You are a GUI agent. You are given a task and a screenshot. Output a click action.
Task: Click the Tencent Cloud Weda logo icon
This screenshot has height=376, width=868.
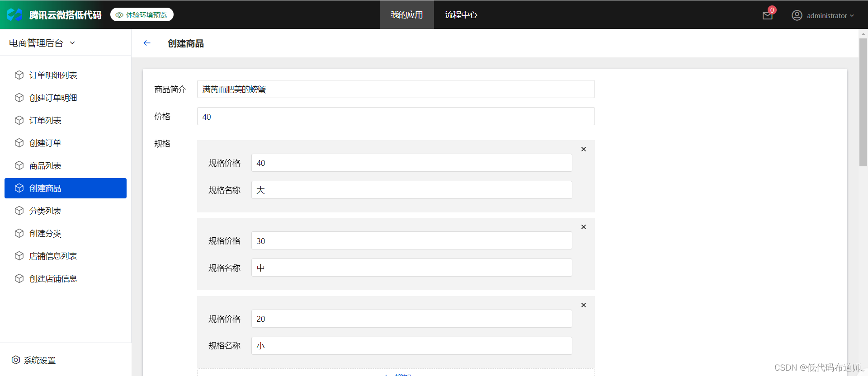[x=15, y=14]
